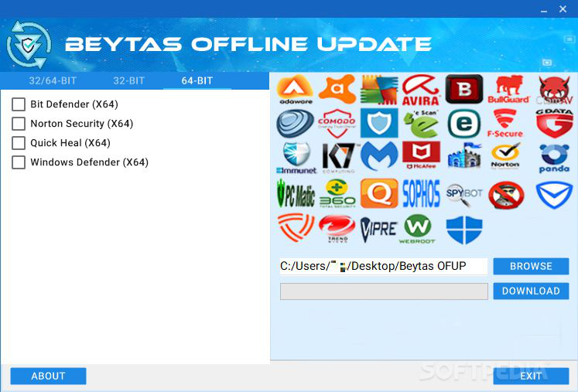Choose the PC Matic logo
This screenshot has width=578, height=392.
tap(296, 193)
